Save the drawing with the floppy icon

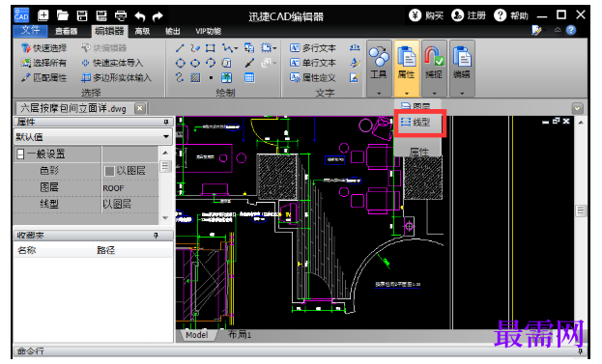82,15
